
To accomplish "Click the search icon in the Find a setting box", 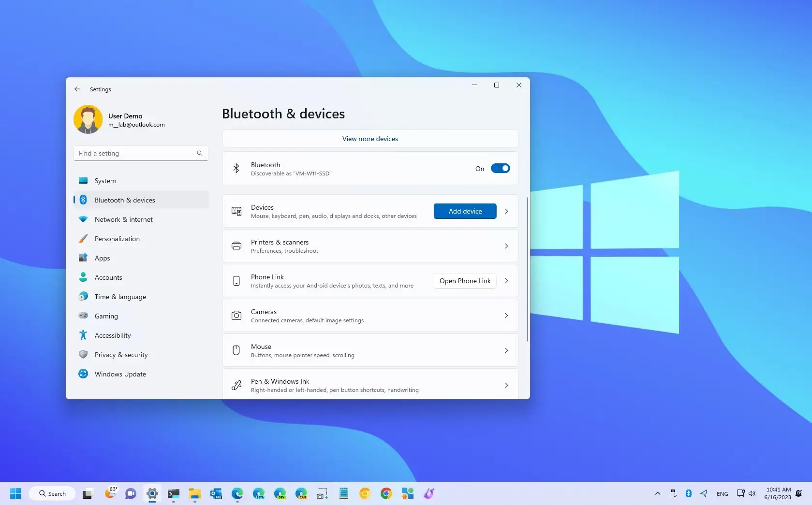I will [x=199, y=153].
